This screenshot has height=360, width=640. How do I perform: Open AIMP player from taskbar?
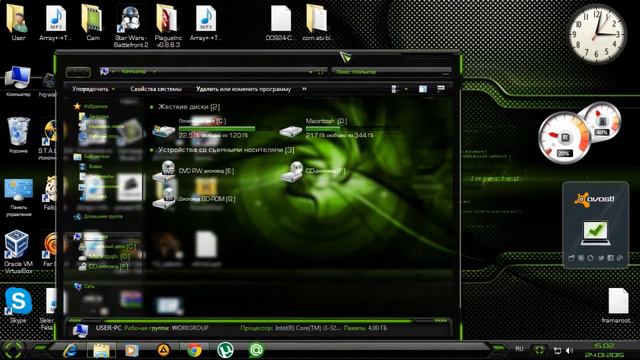click(163, 350)
